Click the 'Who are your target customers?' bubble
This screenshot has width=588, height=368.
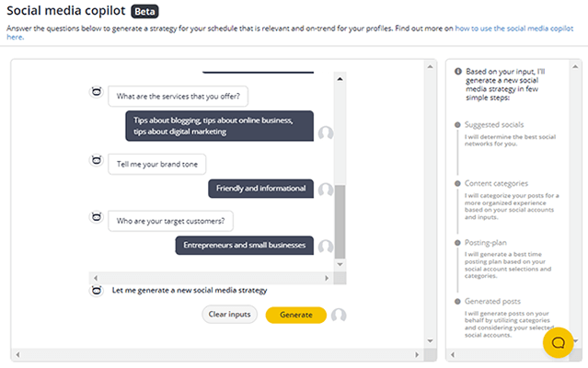[x=170, y=221]
